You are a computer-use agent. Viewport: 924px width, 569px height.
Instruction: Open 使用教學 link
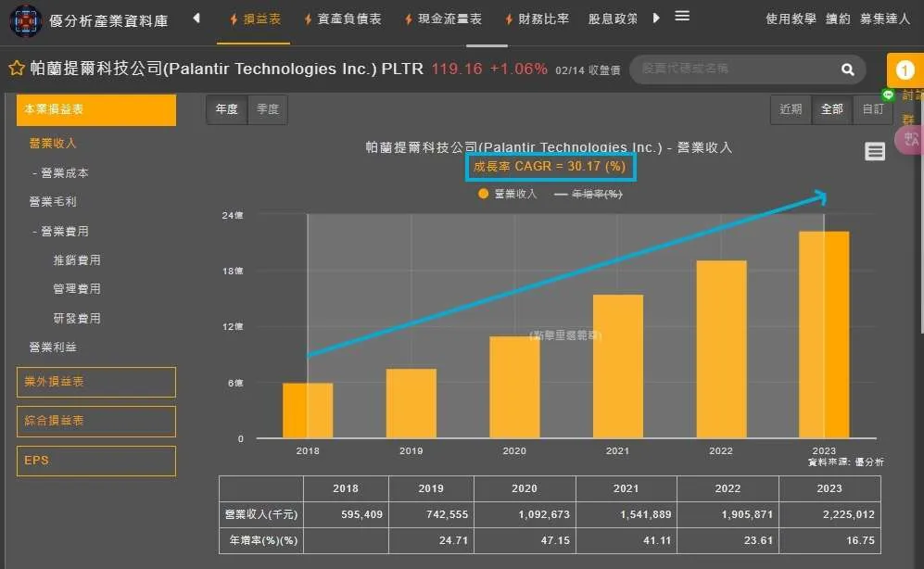[791, 19]
